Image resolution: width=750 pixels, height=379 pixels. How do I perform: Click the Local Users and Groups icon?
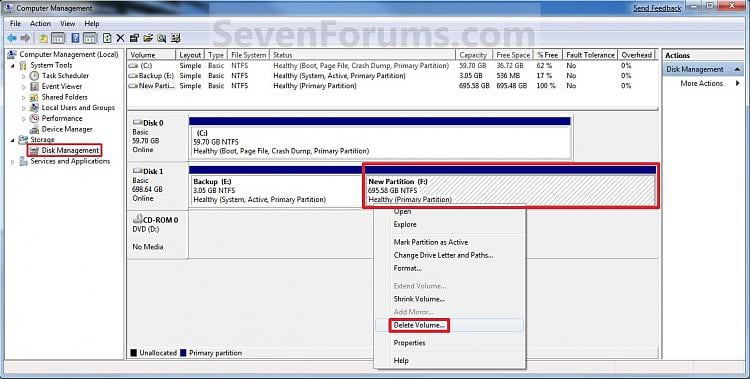[x=34, y=108]
